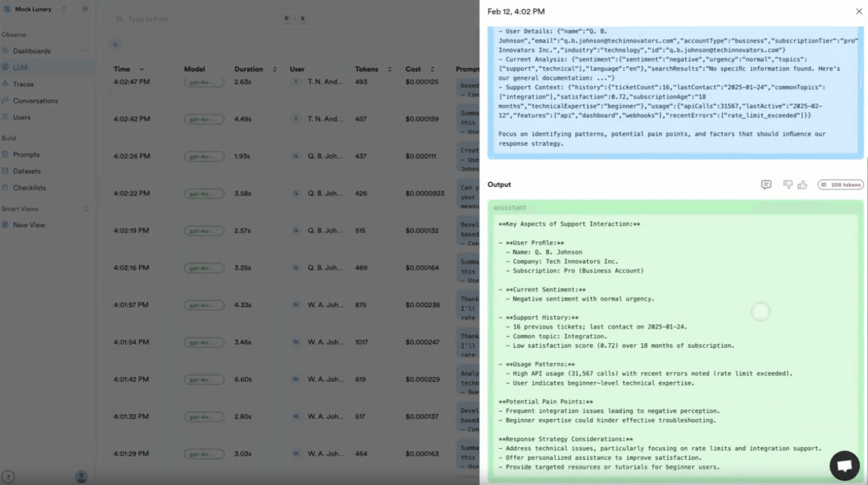Add a filter with the plus button
The image size is (868, 485).
click(115, 45)
